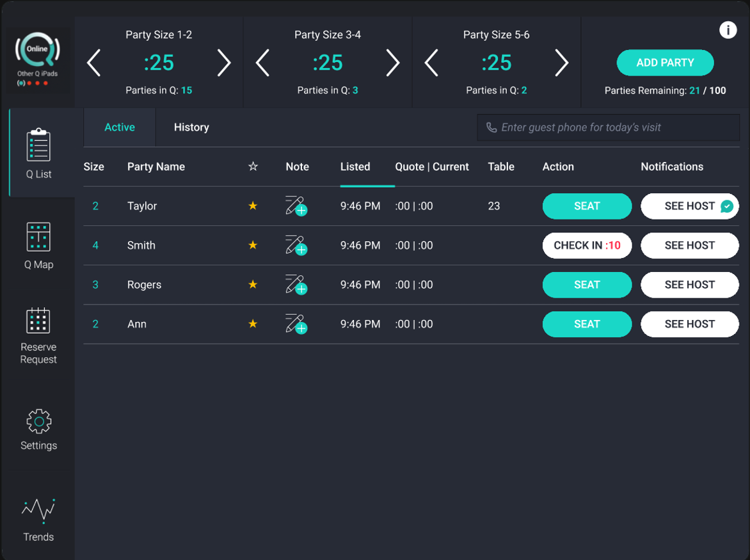Viewport: 750px width, 560px height.
Task: Click Parties in Q: 3 count
Action: pos(328,90)
